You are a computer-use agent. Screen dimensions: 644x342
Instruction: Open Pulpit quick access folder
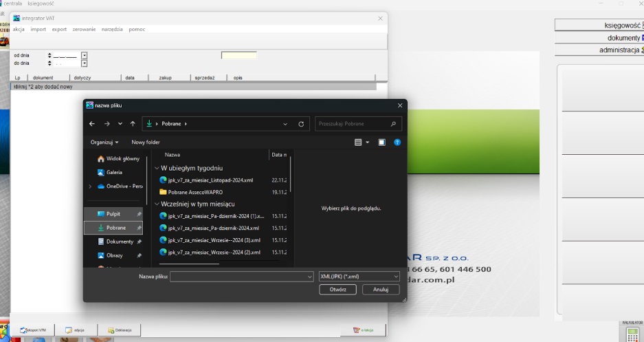point(114,214)
